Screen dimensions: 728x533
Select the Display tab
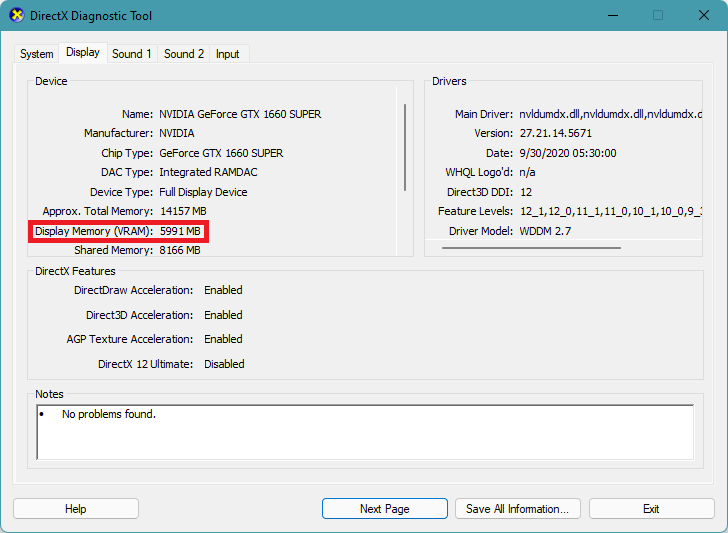coord(83,52)
